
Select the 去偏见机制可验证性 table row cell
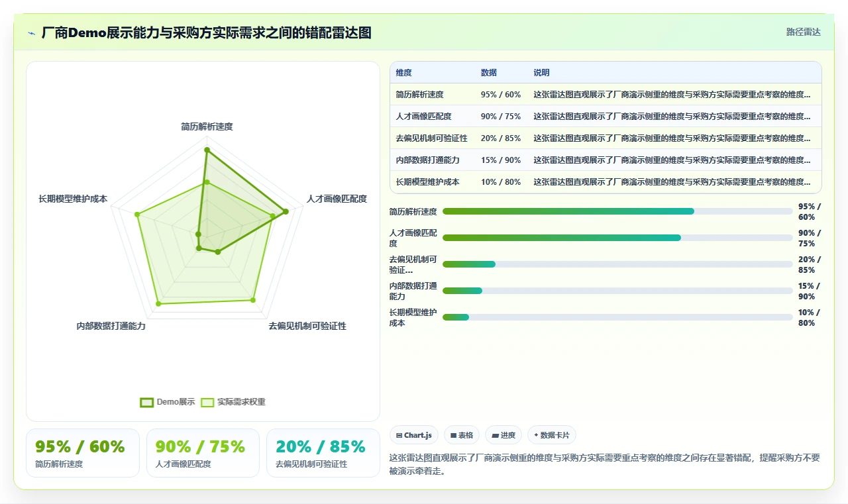tap(431, 138)
